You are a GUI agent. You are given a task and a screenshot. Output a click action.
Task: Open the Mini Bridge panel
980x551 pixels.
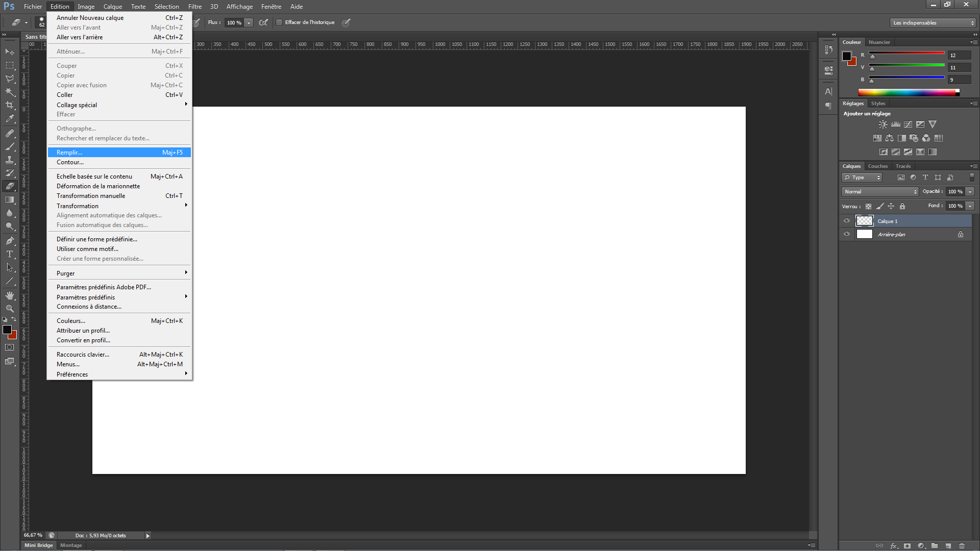[x=39, y=545]
